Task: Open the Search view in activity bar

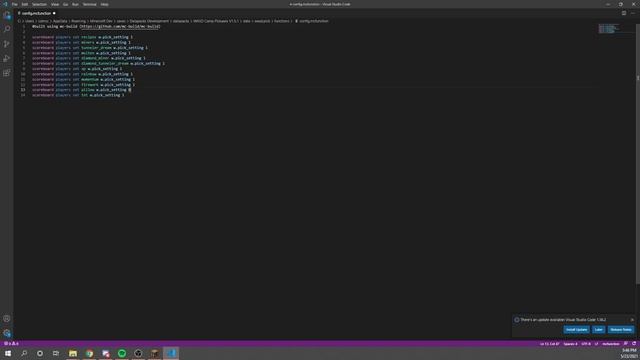Action: click(7, 29)
